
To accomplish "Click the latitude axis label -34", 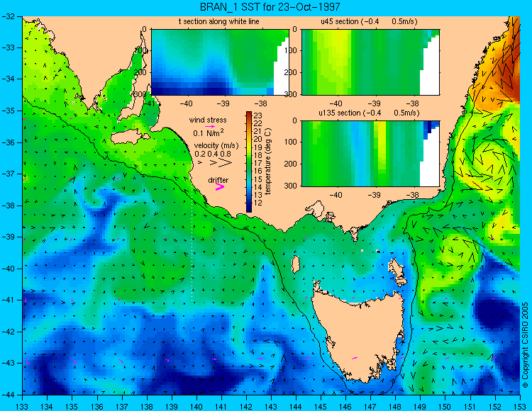I will (8, 79).
